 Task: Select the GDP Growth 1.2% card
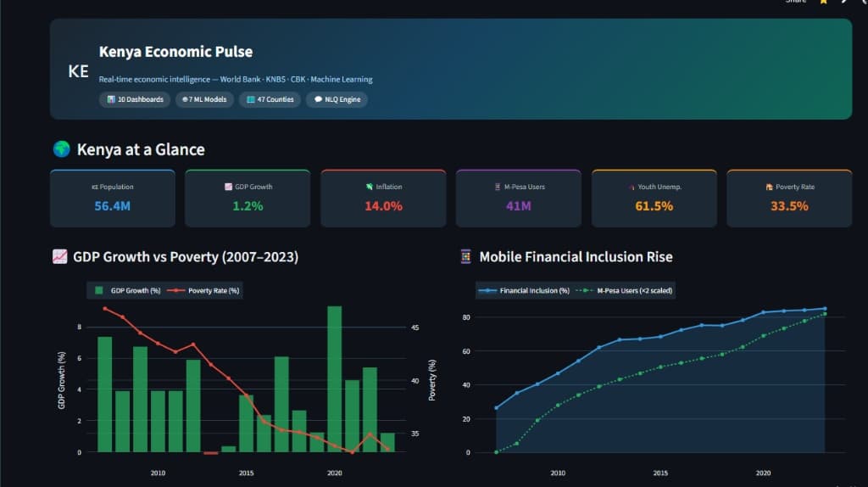click(248, 199)
